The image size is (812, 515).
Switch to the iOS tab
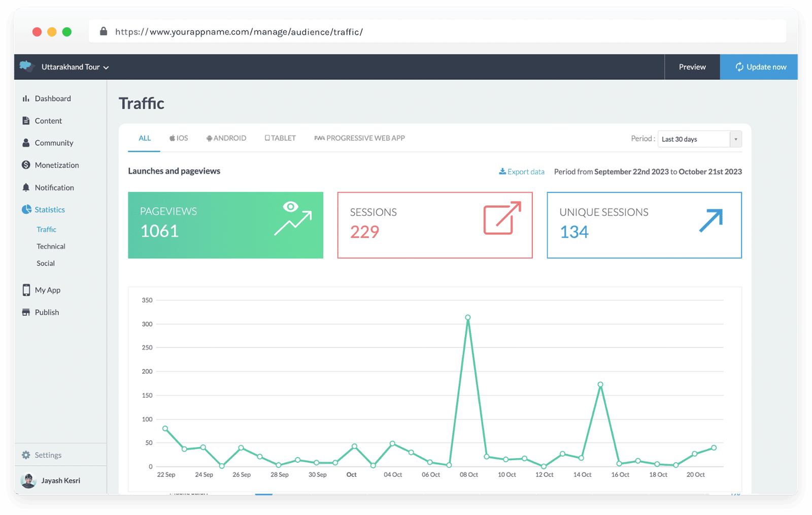click(x=179, y=138)
